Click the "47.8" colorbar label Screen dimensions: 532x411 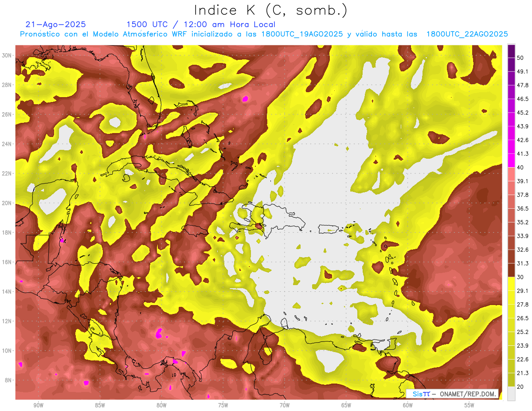point(523,86)
